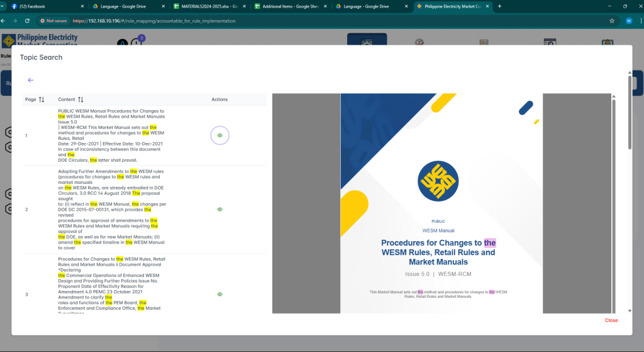Close the Facebook tab
644x352 pixels.
[x=82, y=6]
